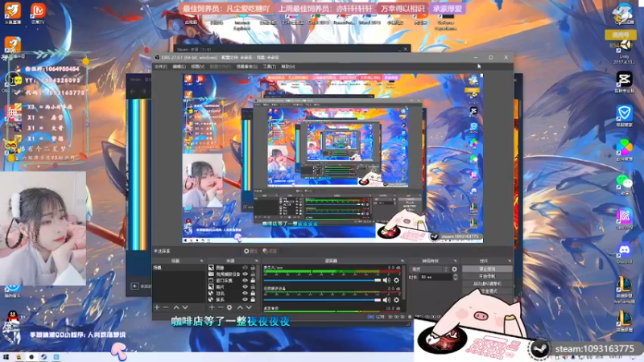Move the source up with the arrow icon
The image size is (644, 362).
coord(240,307)
